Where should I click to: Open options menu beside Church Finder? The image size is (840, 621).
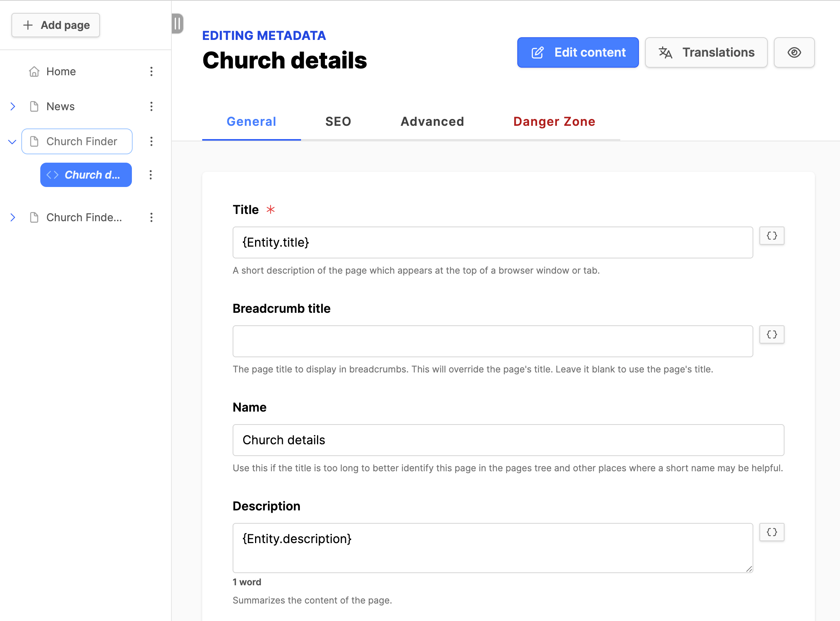[151, 141]
